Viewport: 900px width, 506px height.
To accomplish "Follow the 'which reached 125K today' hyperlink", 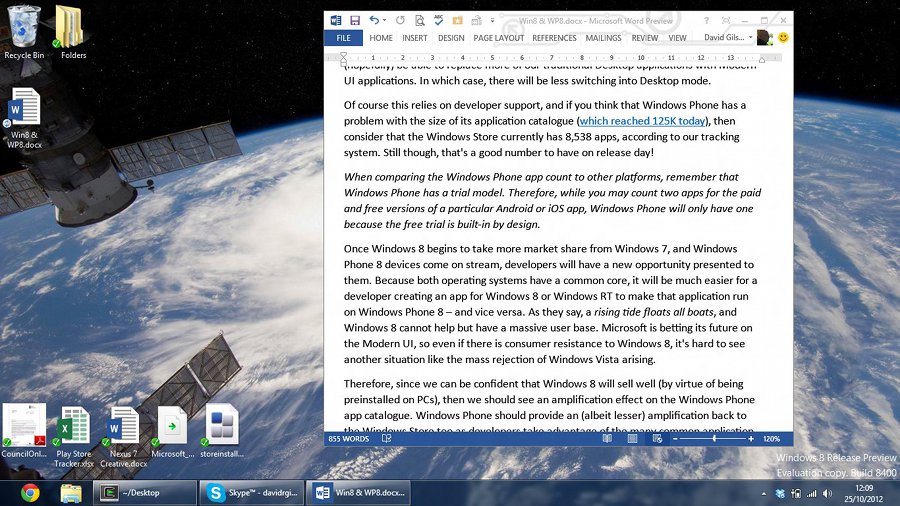I will pyautogui.click(x=642, y=121).
